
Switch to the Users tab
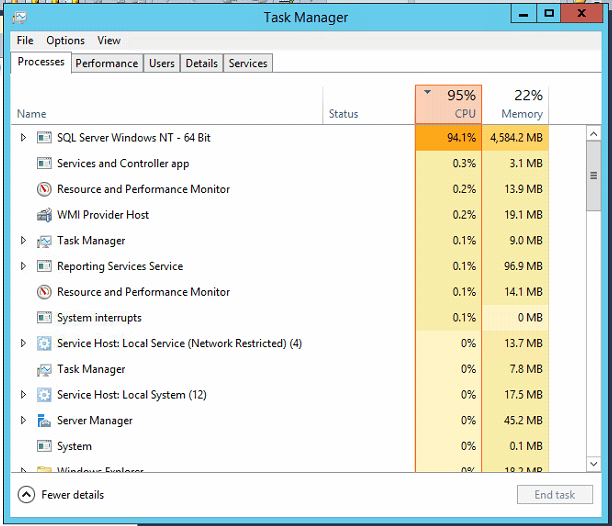pyautogui.click(x=162, y=63)
